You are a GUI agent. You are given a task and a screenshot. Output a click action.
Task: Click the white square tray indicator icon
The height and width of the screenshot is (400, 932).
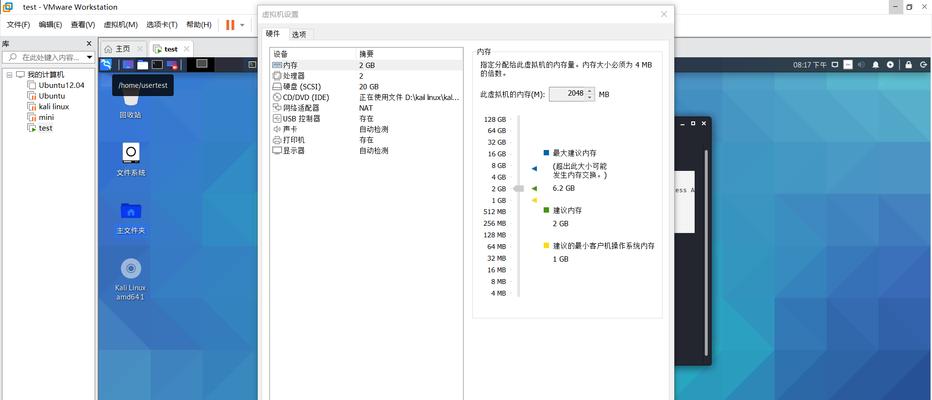848,64
